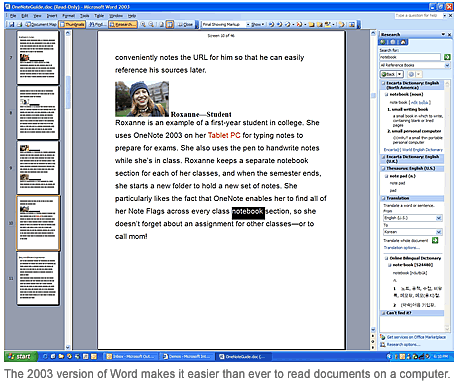Screen dimensions: 461x383
Task: Collapse Encarta Dictionary English North America section
Action: tap(383, 83)
